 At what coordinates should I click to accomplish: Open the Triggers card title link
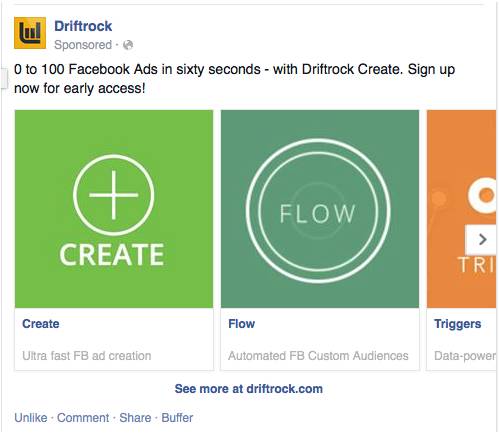click(457, 324)
